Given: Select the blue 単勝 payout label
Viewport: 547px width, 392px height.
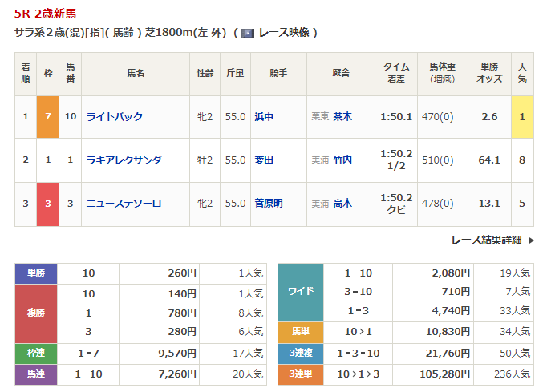Looking at the screenshot, I should point(36,273).
